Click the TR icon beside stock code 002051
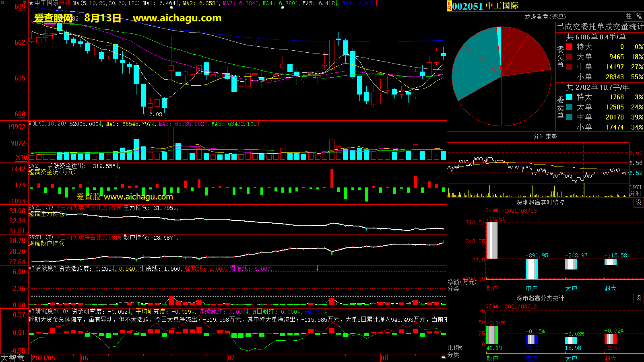 [x=449, y=6]
